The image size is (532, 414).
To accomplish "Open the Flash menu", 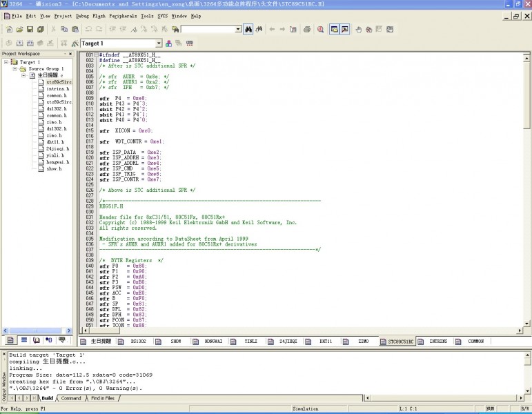I will tap(99, 15).
